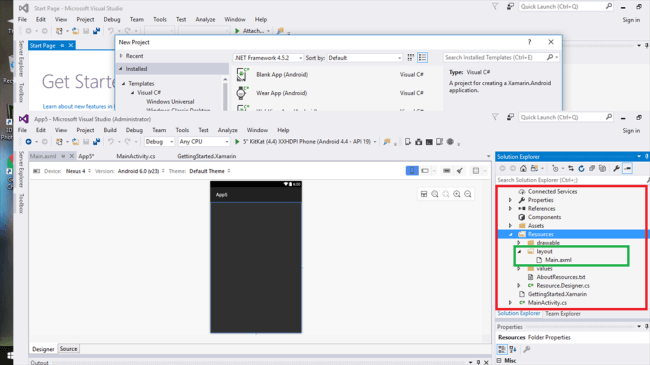Screen dimensions: 650x365
Task: Click the validation checkmark icon in designer toolbar
Action: [x=460, y=170]
